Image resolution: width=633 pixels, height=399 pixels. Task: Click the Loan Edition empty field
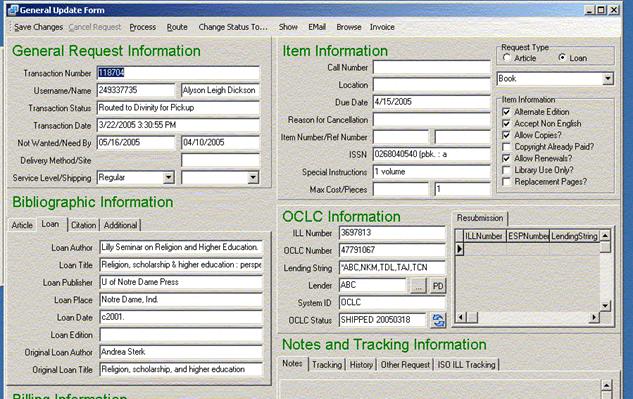point(181,334)
